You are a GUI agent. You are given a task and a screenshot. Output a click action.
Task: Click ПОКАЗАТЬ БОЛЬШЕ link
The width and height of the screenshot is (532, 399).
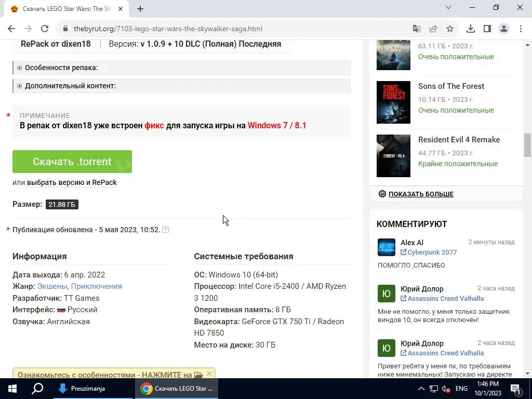[421, 194]
